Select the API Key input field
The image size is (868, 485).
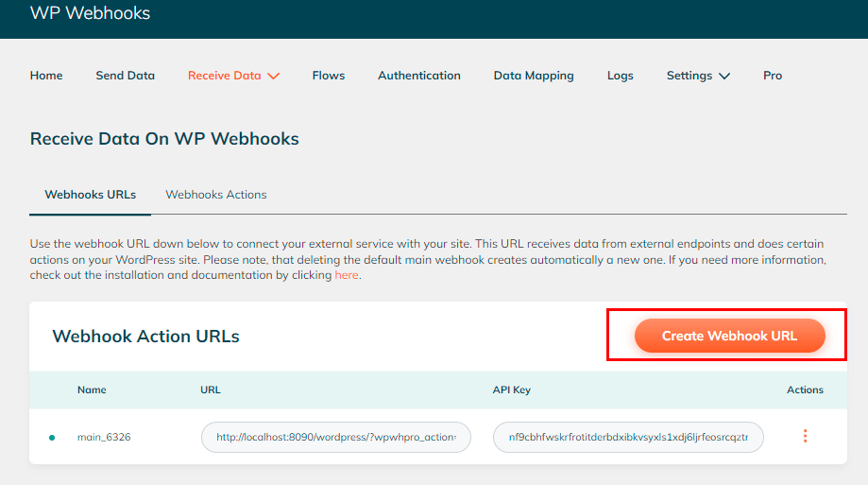628,437
